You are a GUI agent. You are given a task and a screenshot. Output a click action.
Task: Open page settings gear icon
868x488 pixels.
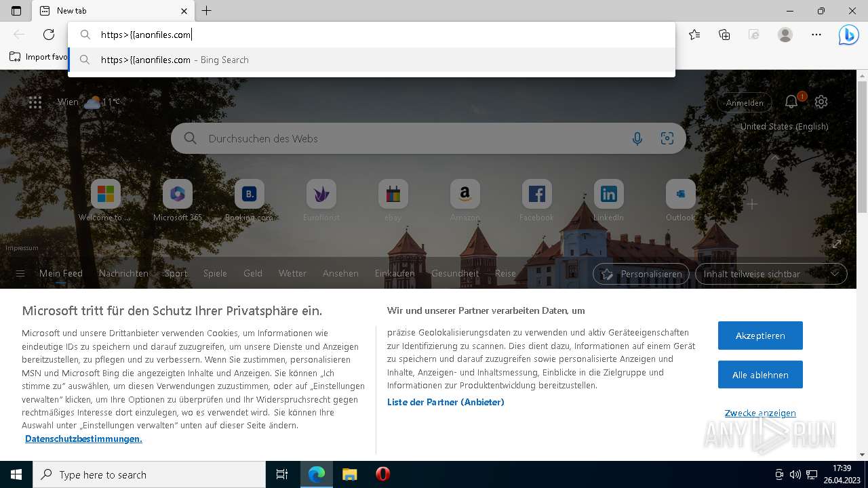pyautogui.click(x=821, y=102)
